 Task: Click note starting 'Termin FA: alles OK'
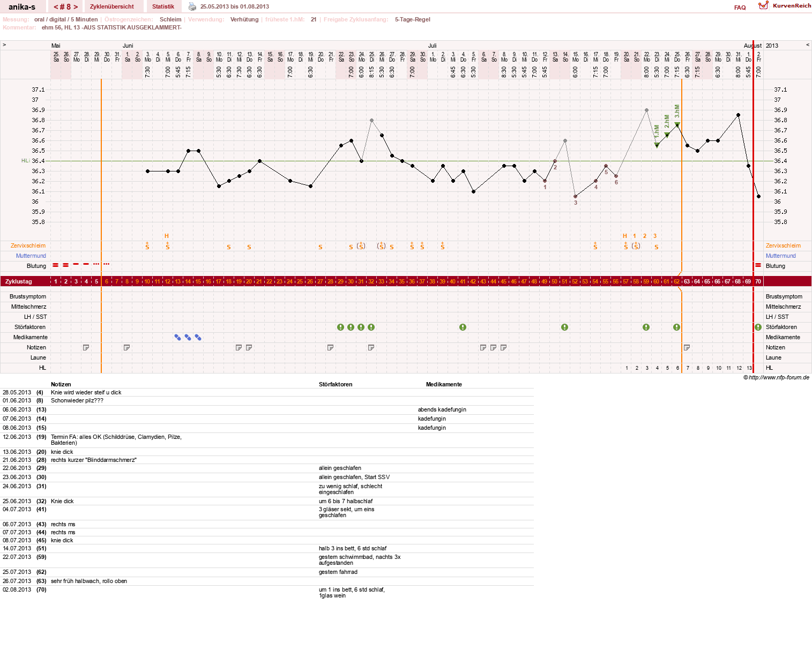[x=116, y=439]
